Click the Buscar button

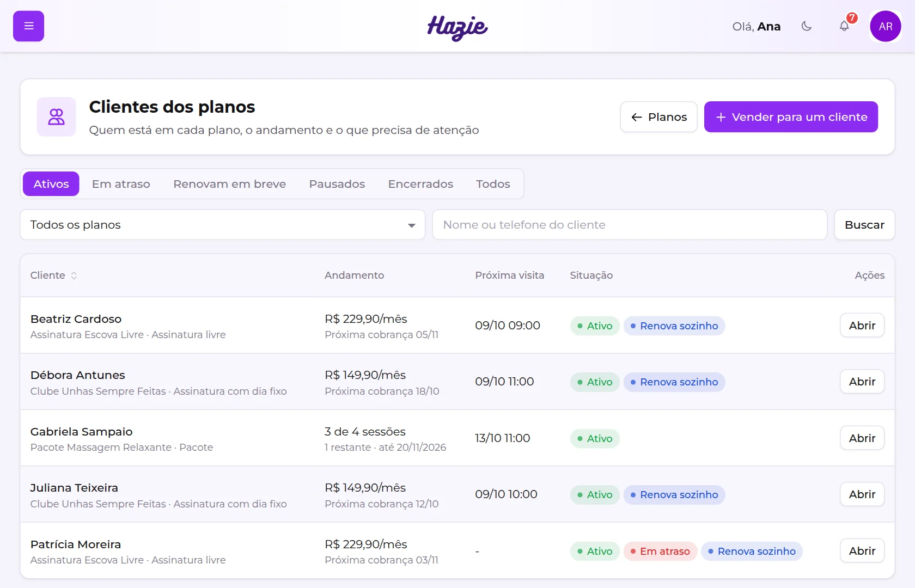pyautogui.click(x=864, y=225)
